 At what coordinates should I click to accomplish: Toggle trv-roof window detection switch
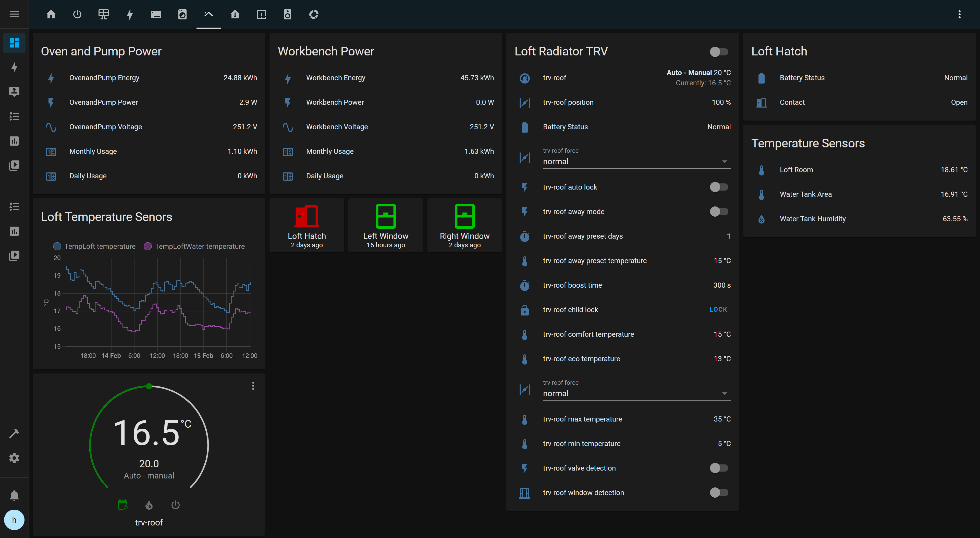(x=719, y=492)
